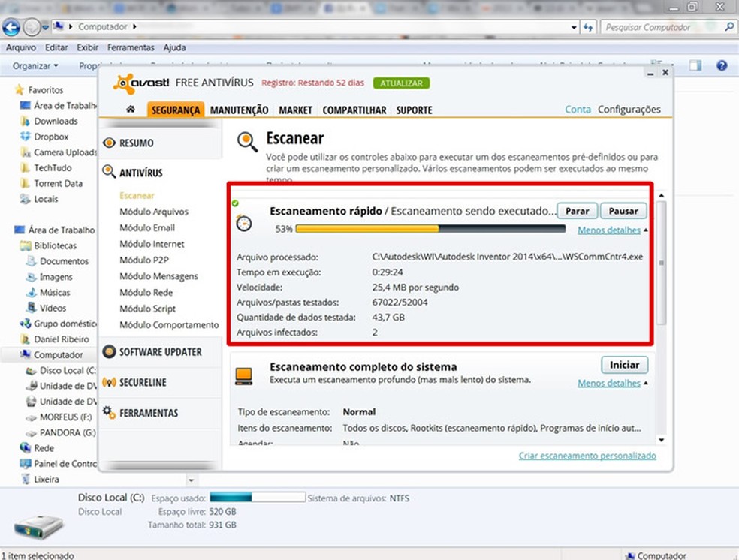Image resolution: width=739 pixels, height=560 pixels.
Task: Click the Software Updater icon
Action: pos(109,351)
